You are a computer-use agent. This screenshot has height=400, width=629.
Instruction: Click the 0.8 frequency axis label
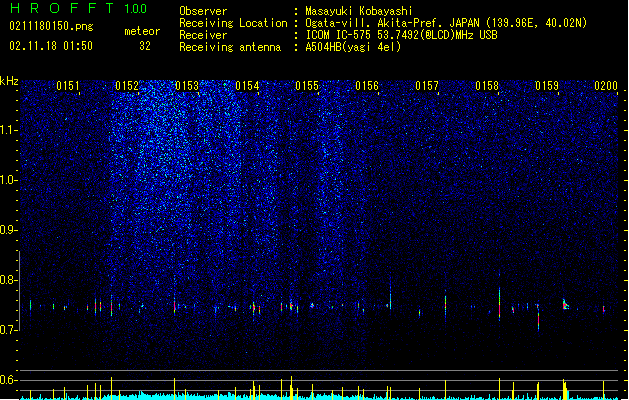[8, 280]
